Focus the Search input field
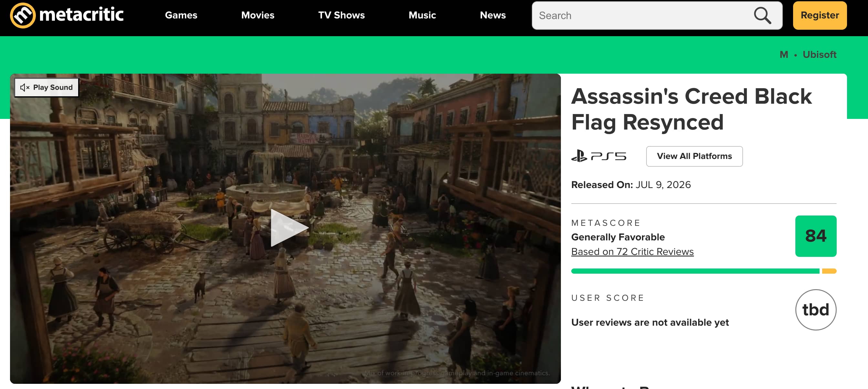Viewport: 868px width, 389px height. [x=657, y=16]
